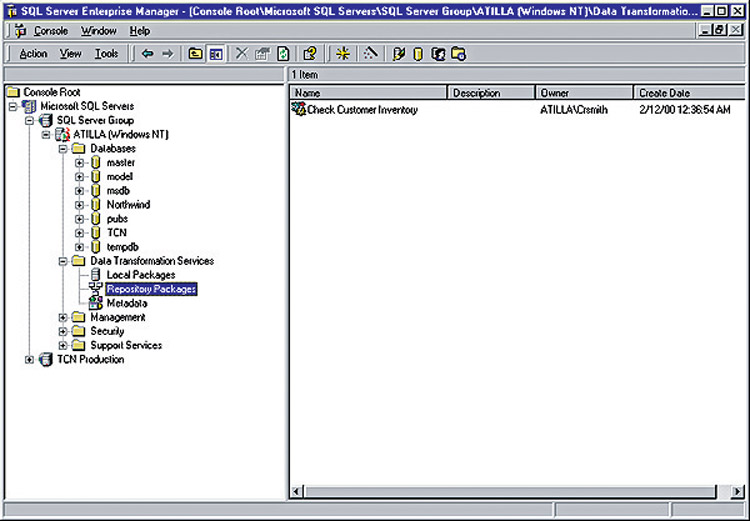
Task: Click the Up one level folder icon
Action: [x=195, y=54]
